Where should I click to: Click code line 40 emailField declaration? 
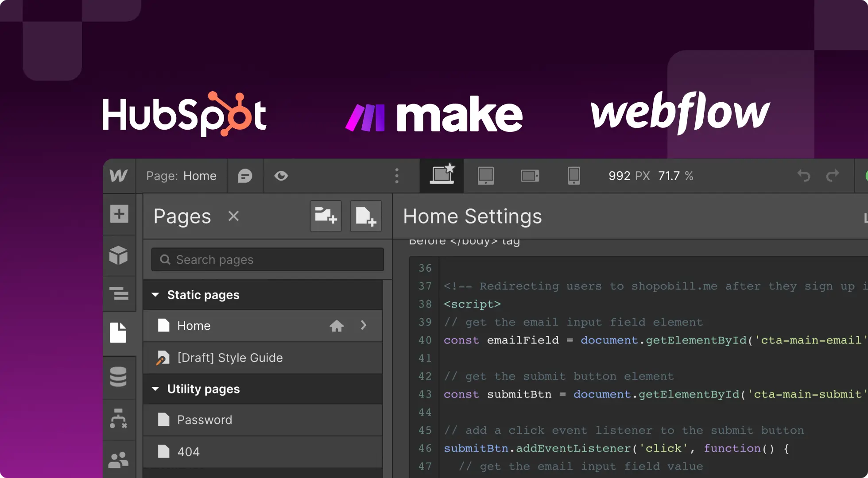[x=655, y=340]
